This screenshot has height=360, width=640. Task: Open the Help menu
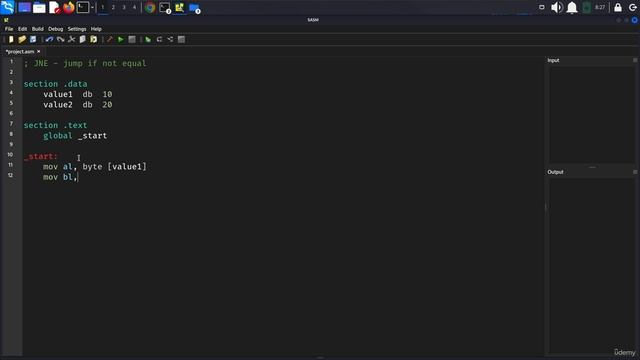tap(96, 29)
